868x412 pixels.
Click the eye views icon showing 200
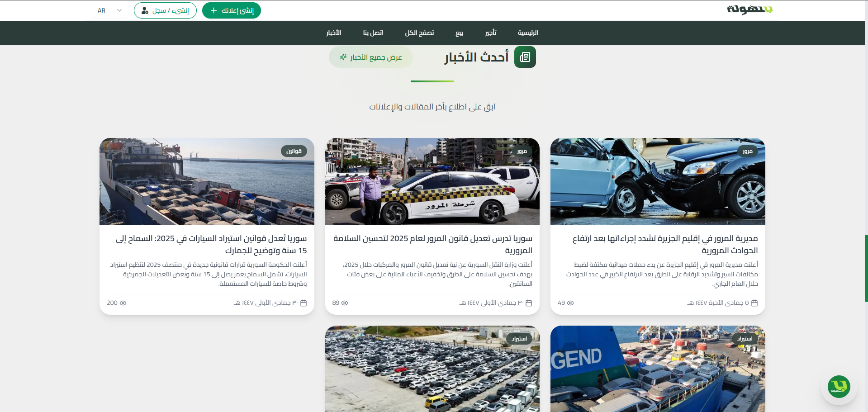123,303
